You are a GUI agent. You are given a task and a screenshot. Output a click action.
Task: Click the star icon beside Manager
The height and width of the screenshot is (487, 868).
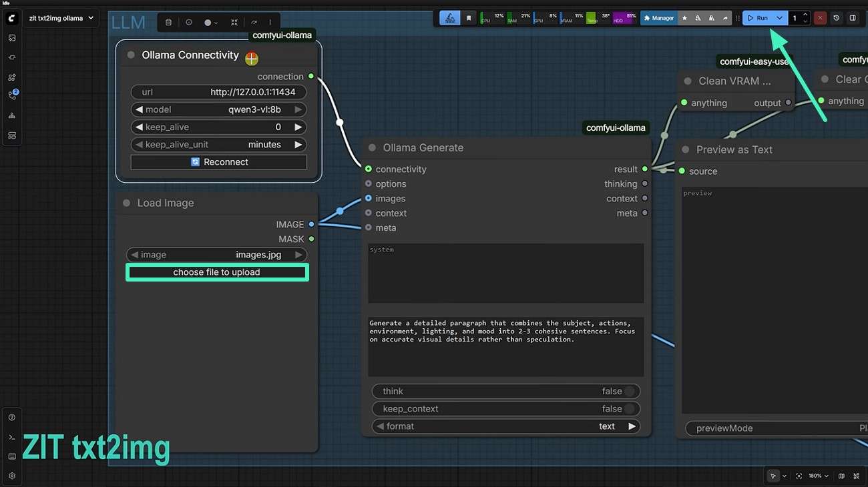point(684,18)
